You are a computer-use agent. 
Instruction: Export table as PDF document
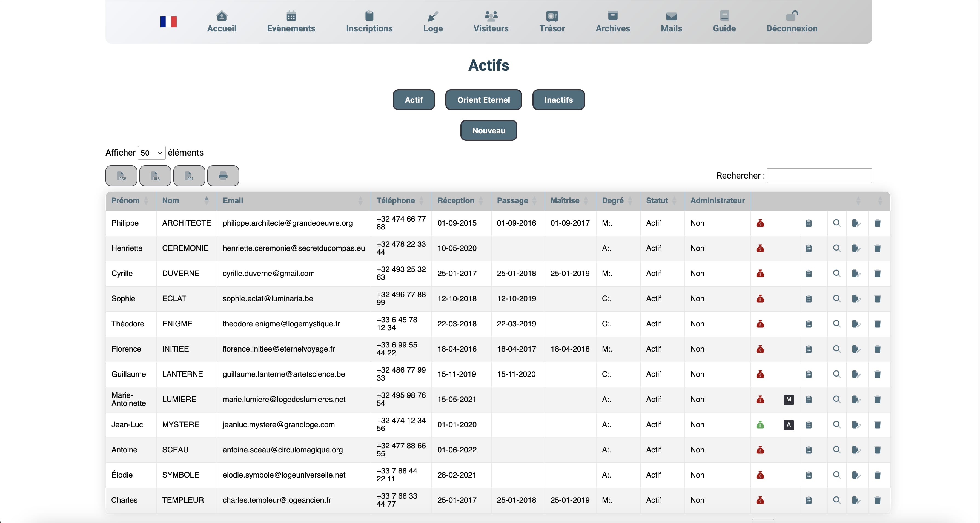(x=189, y=176)
